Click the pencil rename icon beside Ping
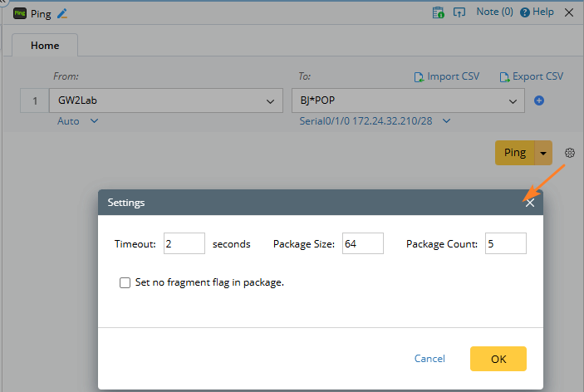584x392 pixels. 62,12
